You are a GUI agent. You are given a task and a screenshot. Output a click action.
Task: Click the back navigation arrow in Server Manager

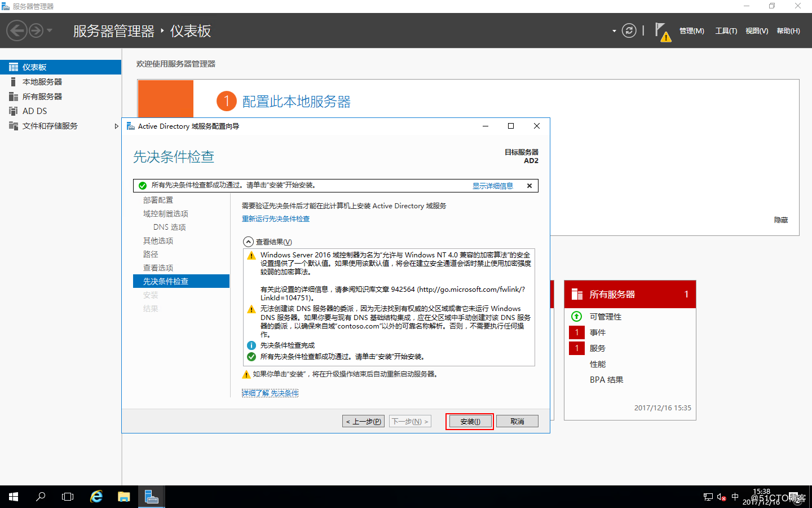(17, 30)
